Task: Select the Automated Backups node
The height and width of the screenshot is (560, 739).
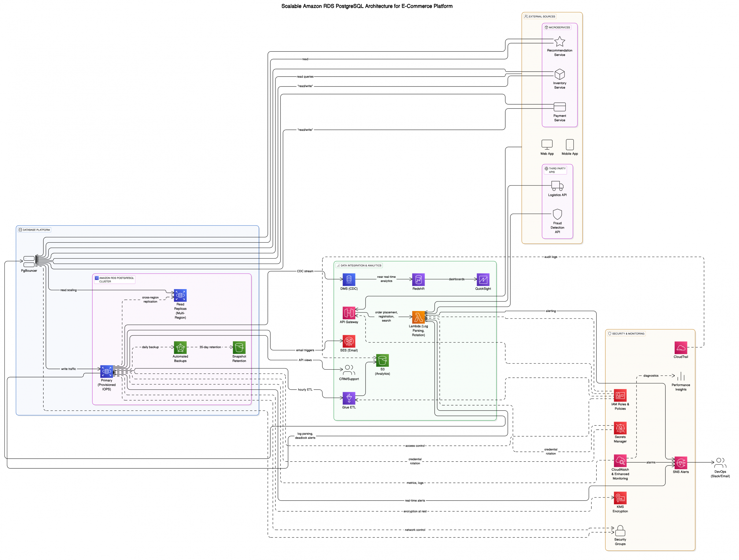Action: pyautogui.click(x=180, y=347)
